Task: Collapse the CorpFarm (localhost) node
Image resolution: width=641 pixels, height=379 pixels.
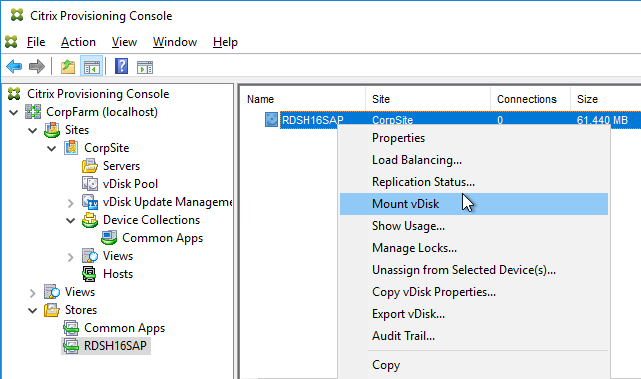Action: [13, 112]
